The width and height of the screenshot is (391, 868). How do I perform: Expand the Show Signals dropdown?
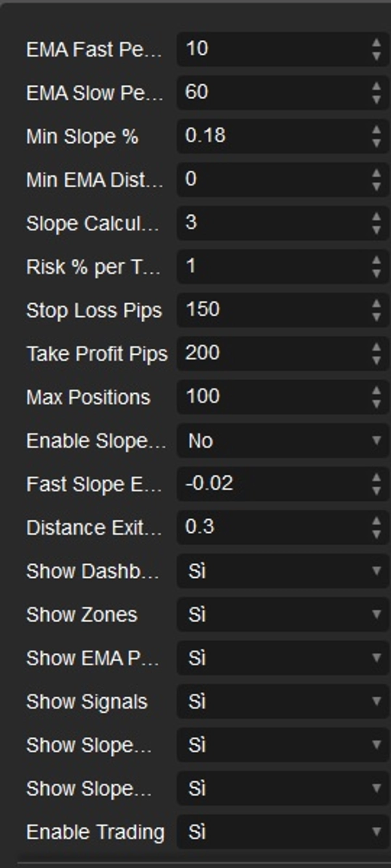[x=282, y=702]
